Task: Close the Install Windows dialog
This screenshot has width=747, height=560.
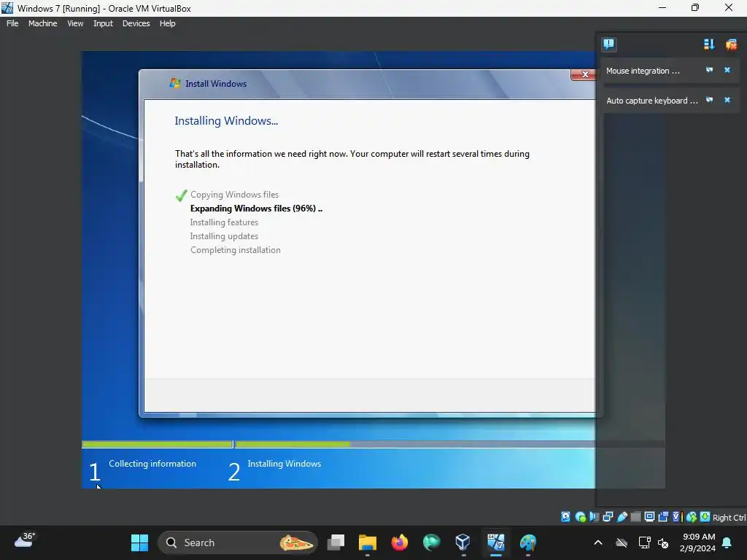Action: coord(584,74)
